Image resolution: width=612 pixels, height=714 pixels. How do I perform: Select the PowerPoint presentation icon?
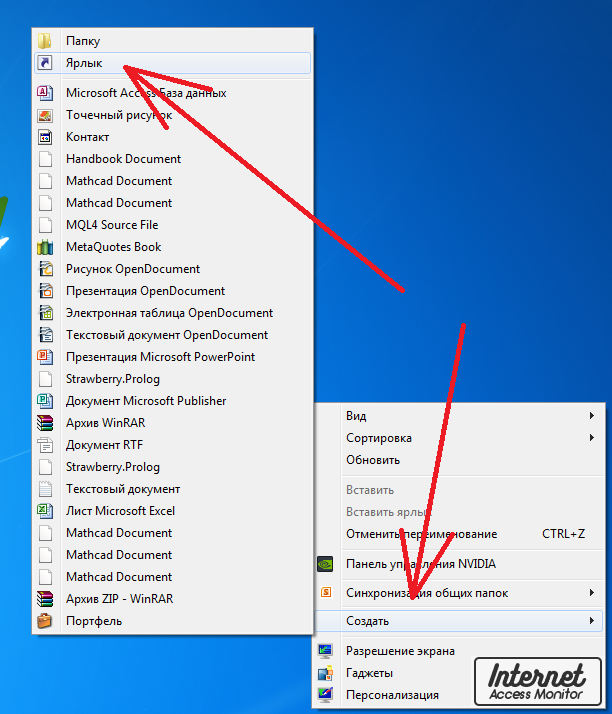click(x=45, y=357)
